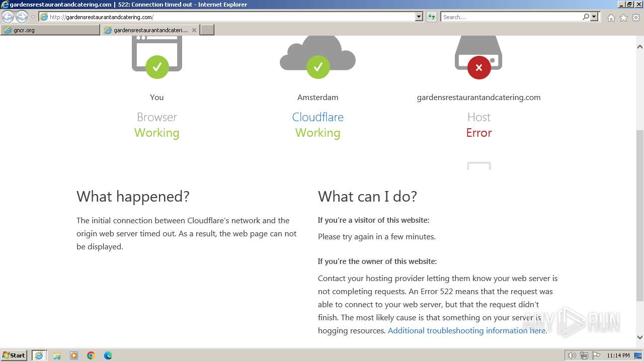Click the What happened? heading

pyautogui.click(x=133, y=197)
